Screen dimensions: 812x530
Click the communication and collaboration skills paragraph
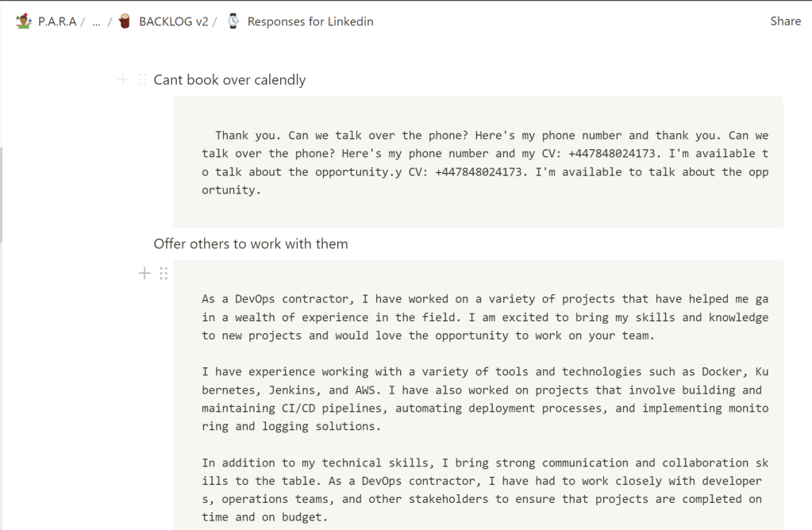[x=485, y=490]
